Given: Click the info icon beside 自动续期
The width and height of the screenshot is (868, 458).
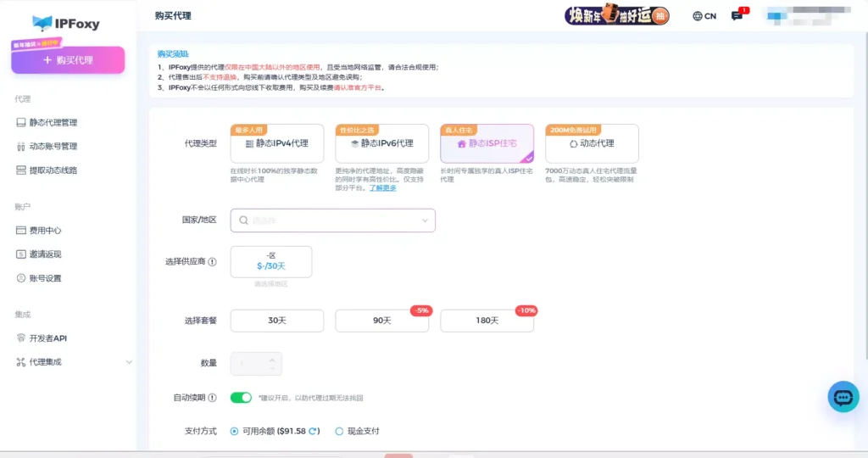Looking at the screenshot, I should click(212, 398).
